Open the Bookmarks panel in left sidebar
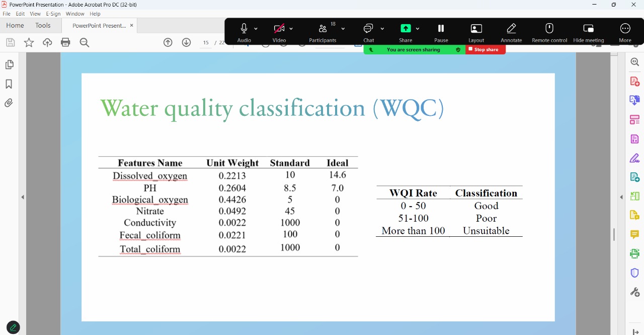 pyautogui.click(x=9, y=84)
